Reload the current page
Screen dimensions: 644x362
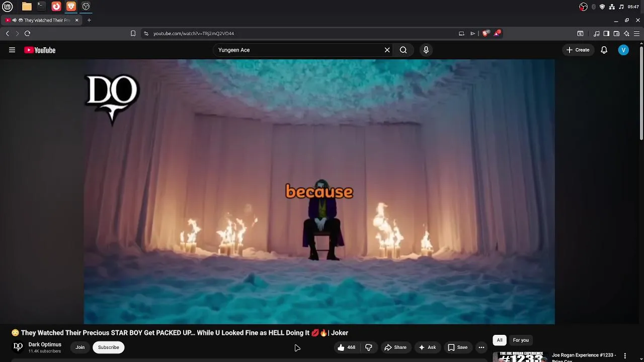pos(27,33)
